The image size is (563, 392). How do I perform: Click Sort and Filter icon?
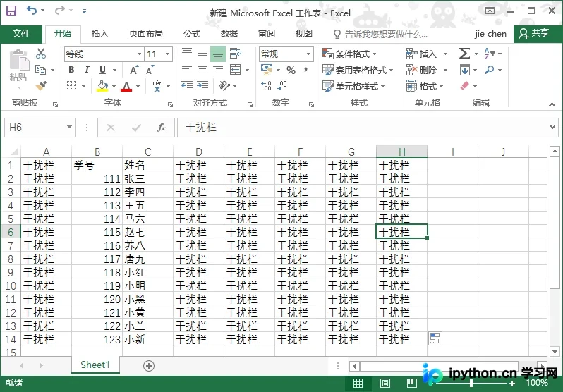click(x=490, y=54)
